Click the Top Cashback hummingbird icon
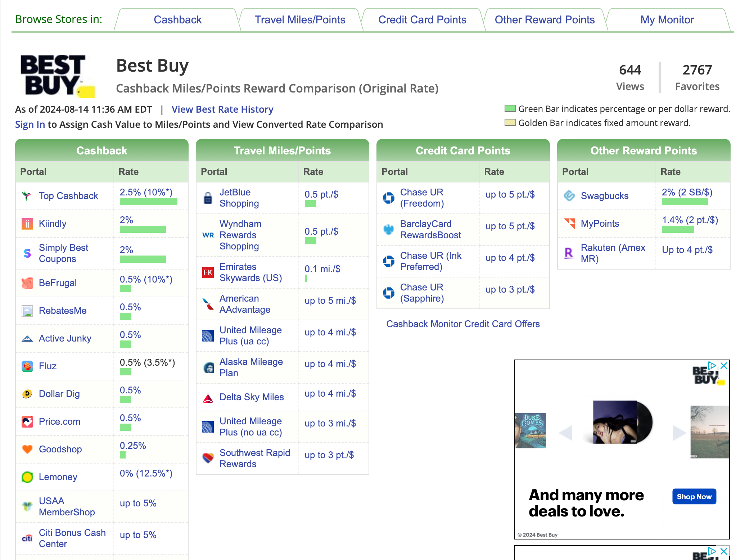 27,196
